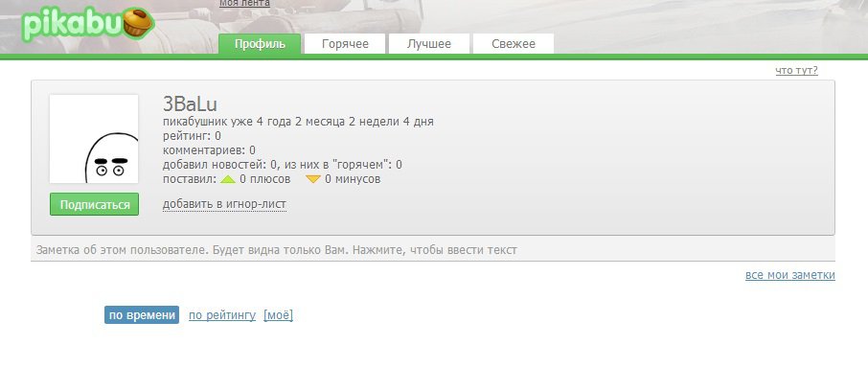The width and height of the screenshot is (868, 368).
Task: Click the рейтинг: 0 text
Action: tap(192, 135)
